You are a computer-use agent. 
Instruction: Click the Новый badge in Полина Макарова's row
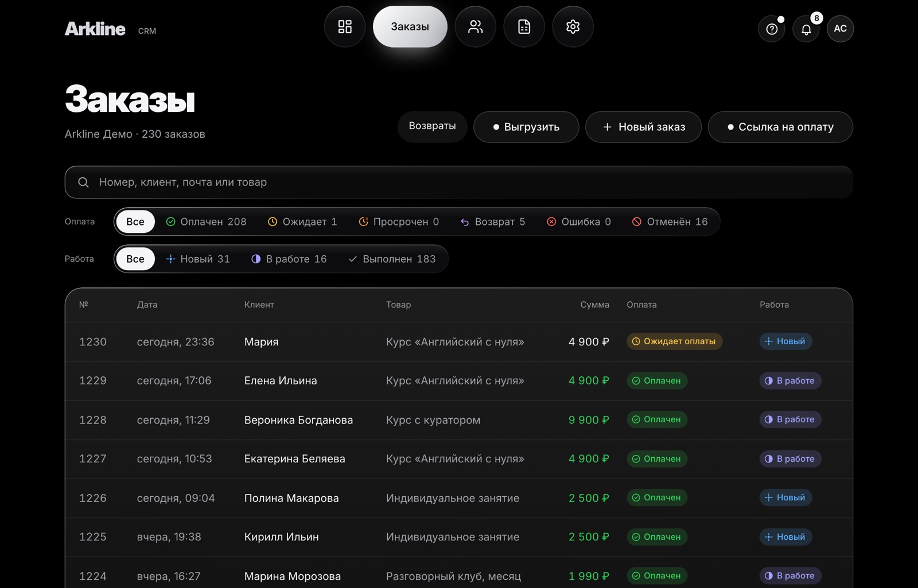785,497
